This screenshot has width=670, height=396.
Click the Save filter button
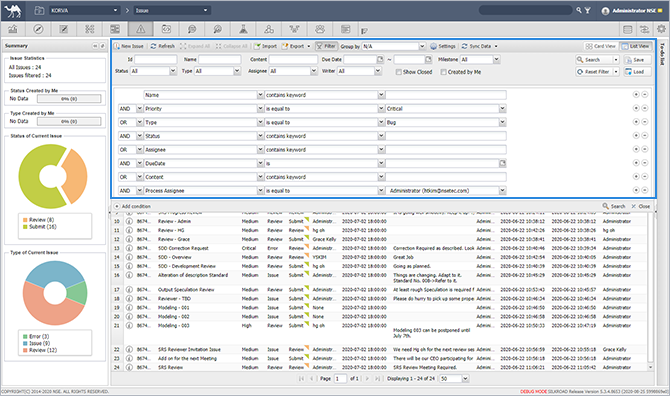pyautogui.click(x=637, y=60)
